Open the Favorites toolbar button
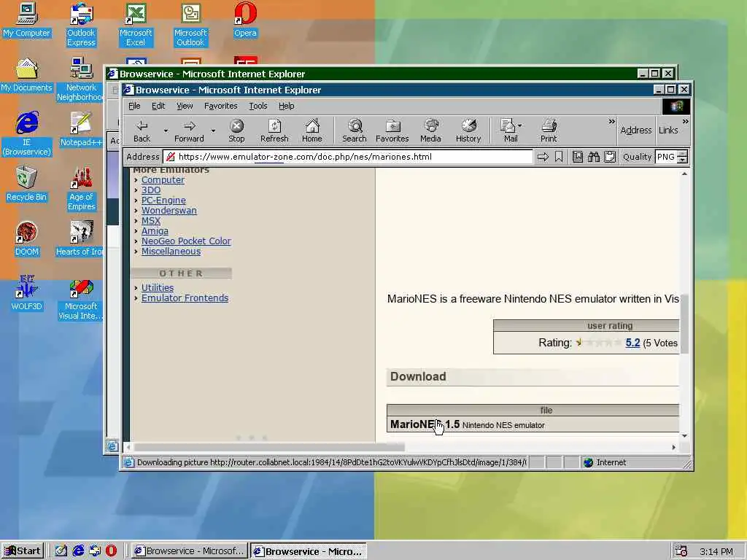 pyautogui.click(x=392, y=131)
